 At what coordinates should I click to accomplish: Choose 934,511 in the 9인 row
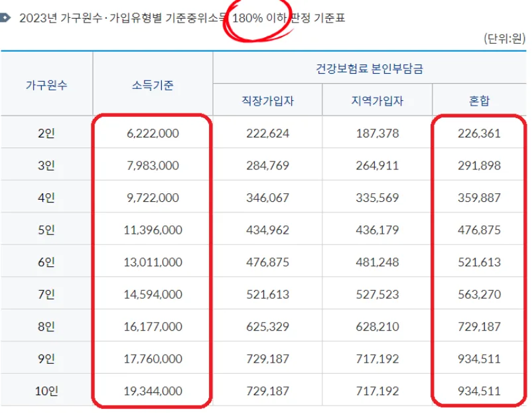[479, 359]
